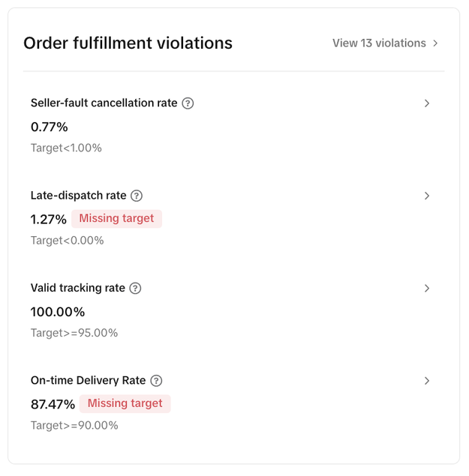Click Missing target badge beside 1.27%
Viewport: 469px width, 476px height.
[116, 219]
